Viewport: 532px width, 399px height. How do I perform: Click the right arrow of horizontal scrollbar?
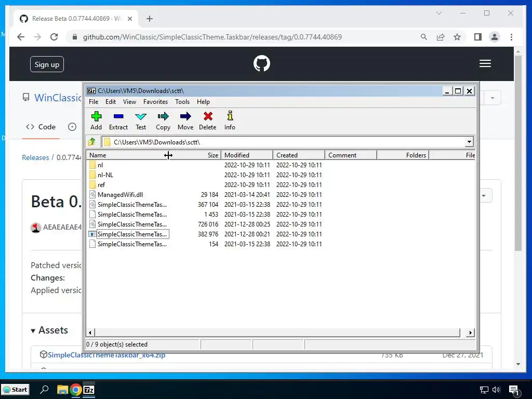pos(470,332)
